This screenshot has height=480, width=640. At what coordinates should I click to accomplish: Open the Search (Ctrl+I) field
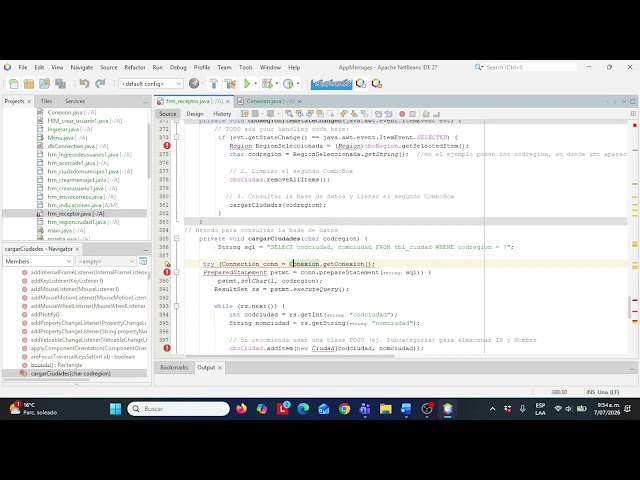click(x=531, y=67)
